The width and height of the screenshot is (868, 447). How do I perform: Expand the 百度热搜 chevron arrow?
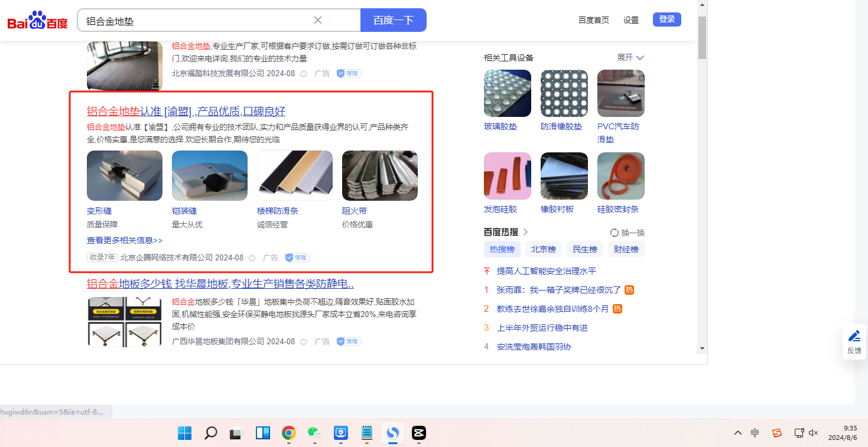click(526, 232)
